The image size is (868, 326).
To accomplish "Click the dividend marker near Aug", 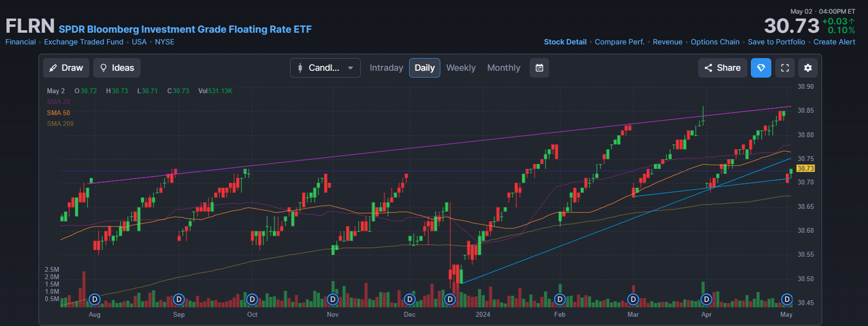I will tap(95, 299).
